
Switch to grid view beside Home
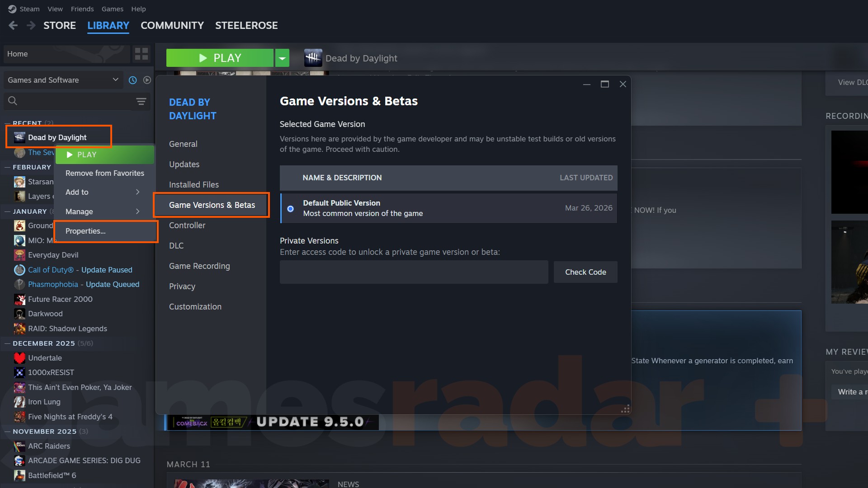[x=141, y=54]
